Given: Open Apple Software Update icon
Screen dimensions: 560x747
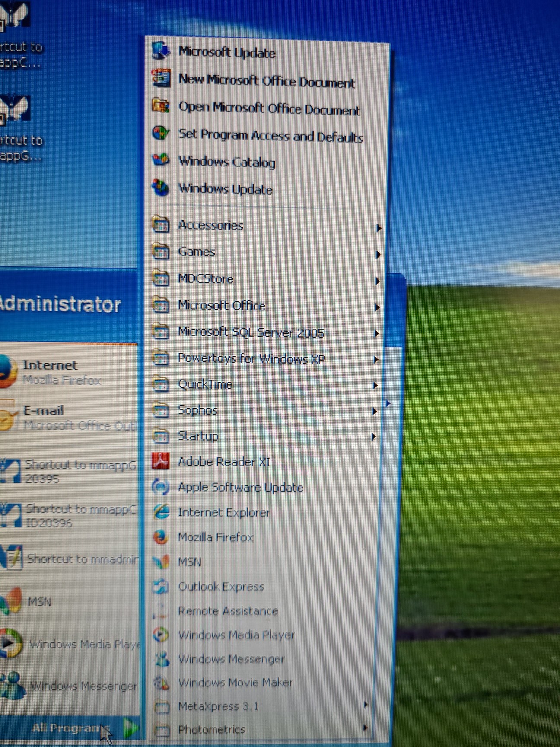Looking at the screenshot, I should click(x=160, y=487).
